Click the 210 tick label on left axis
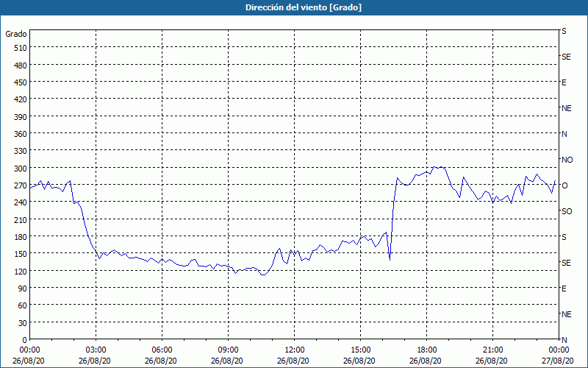 coord(21,220)
